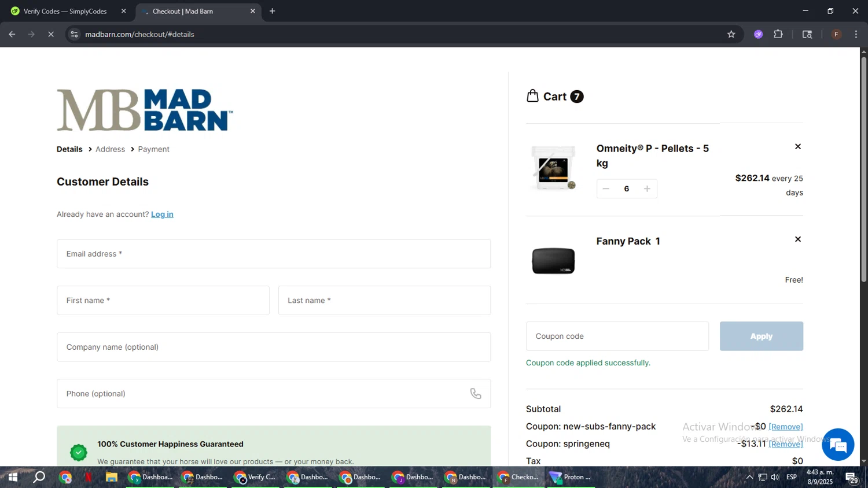Open the Chrome side panel icon
This screenshot has width=868, height=488.
click(x=807, y=34)
